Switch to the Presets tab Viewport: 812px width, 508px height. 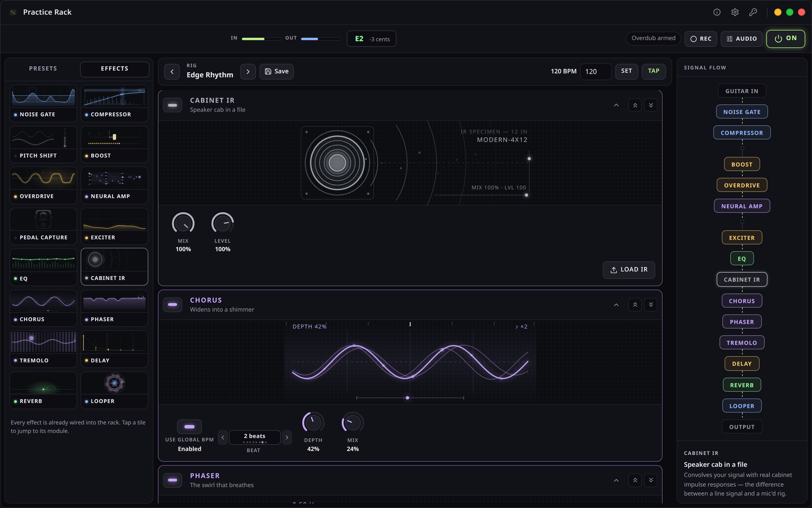click(43, 69)
